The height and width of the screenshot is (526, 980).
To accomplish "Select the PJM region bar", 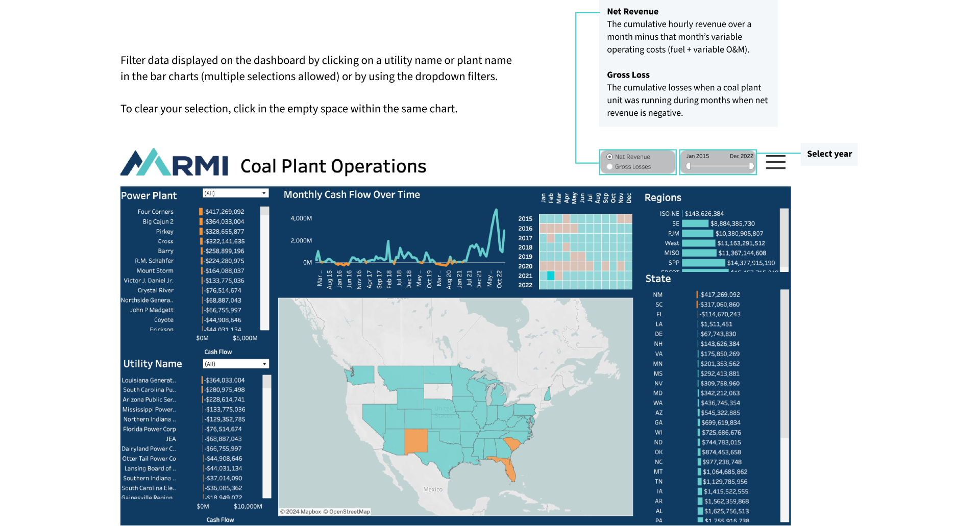I will [x=697, y=234].
